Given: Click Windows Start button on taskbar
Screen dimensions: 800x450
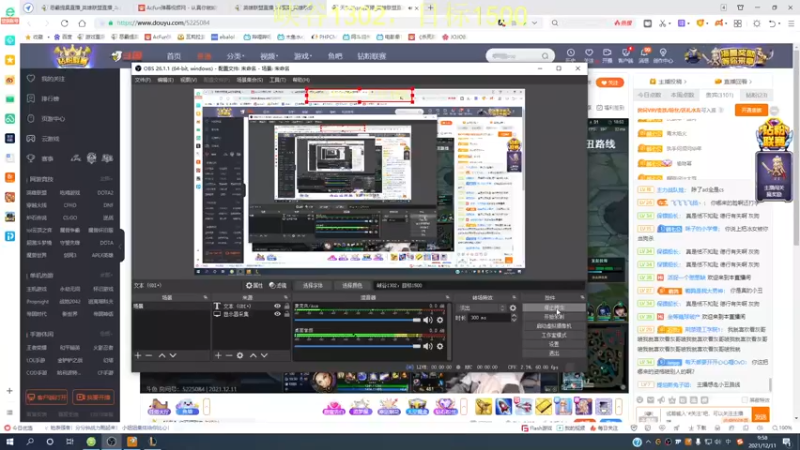Looking at the screenshot, I should click(10, 442).
